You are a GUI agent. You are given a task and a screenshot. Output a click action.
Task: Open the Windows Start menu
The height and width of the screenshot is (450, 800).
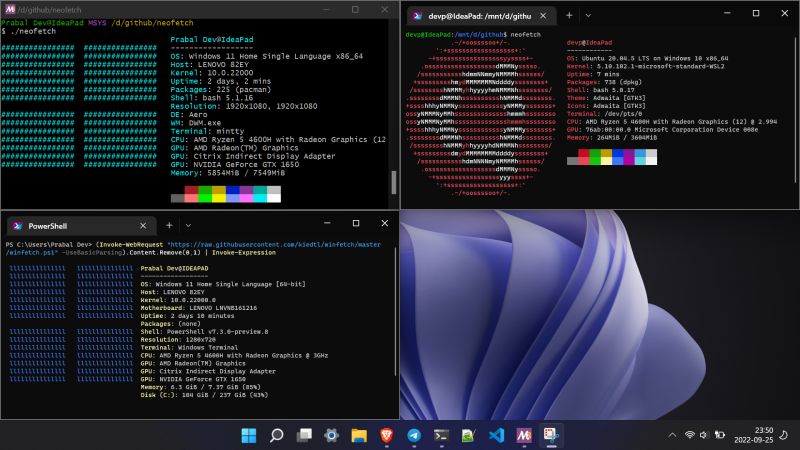pyautogui.click(x=249, y=435)
